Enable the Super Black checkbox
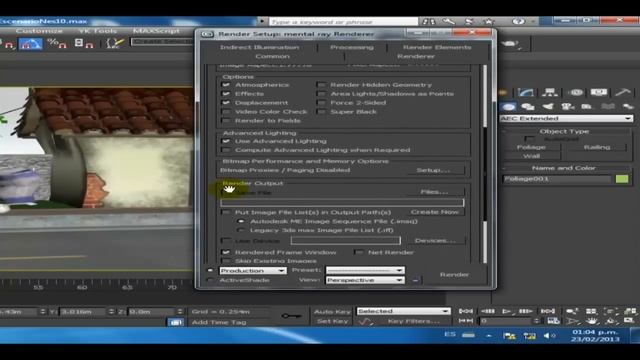The image size is (640, 360). 321,112
